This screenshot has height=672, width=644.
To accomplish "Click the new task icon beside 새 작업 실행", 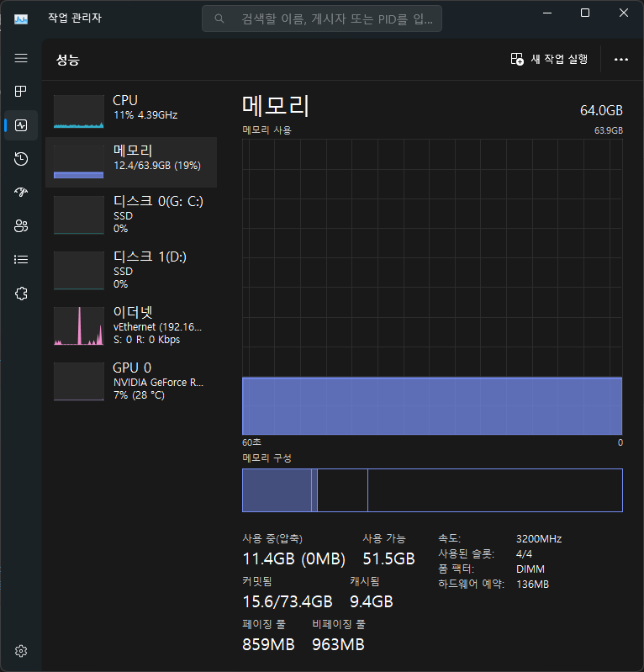I will click(x=517, y=59).
